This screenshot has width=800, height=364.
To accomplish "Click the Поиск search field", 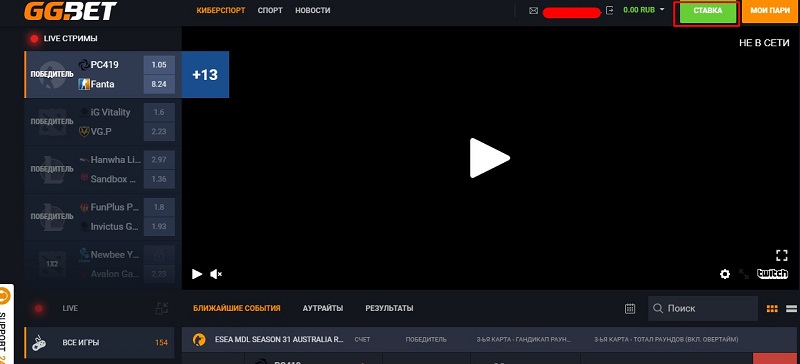I will coord(703,308).
